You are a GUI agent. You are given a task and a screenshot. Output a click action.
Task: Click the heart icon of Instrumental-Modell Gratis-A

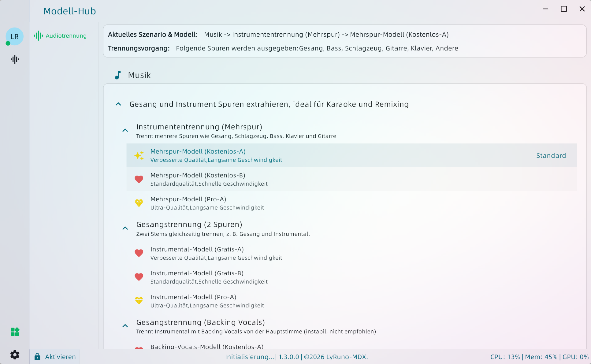139,253
